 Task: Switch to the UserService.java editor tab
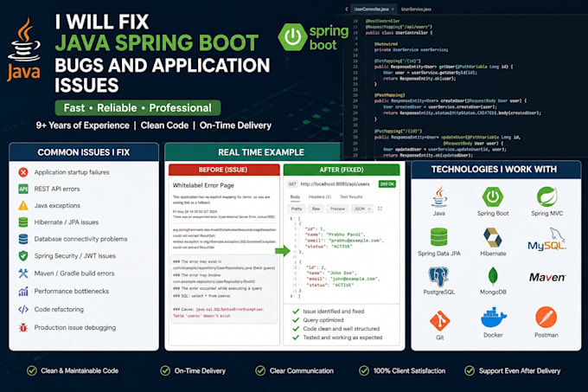[416, 9]
